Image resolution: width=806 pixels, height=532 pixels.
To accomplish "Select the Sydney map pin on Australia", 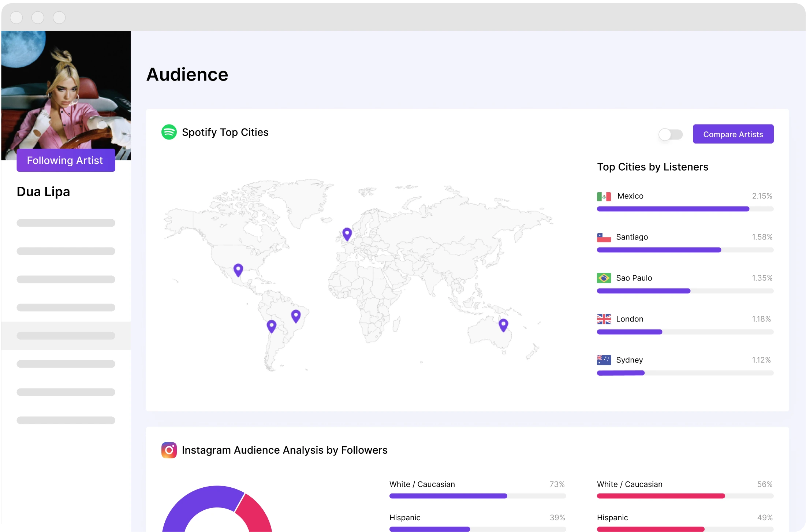I will pos(503,324).
